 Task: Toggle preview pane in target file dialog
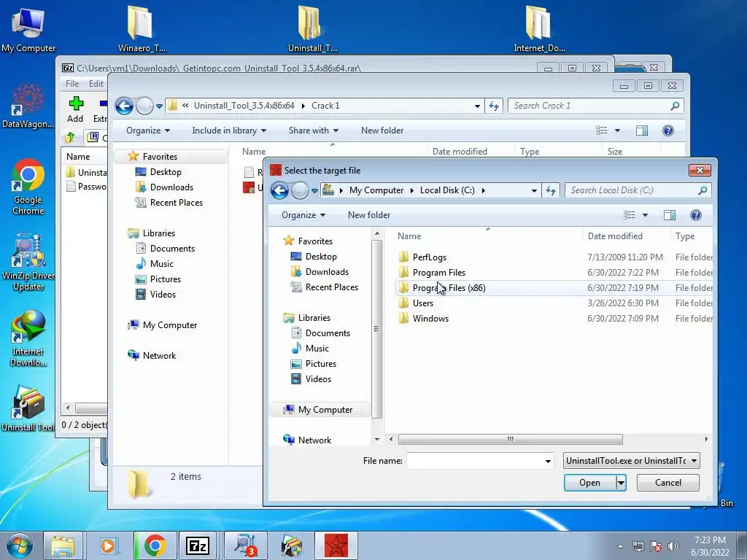(670, 215)
